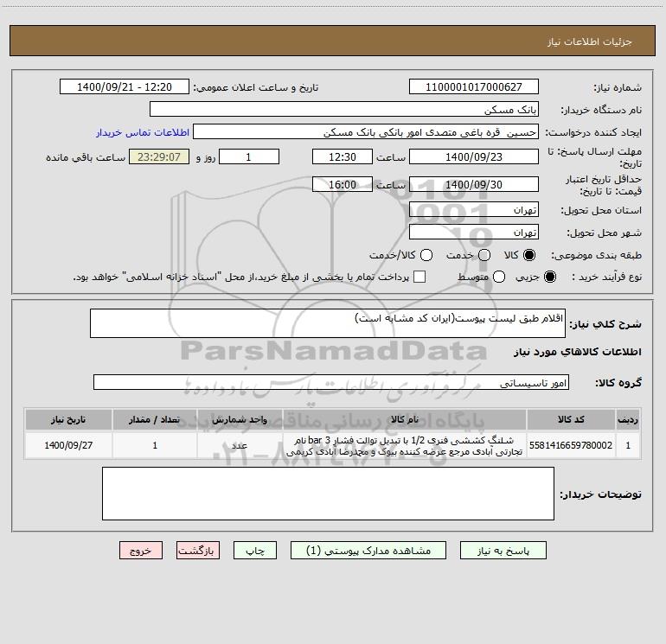Image resolution: width=666 pixels, height=644 pixels.
Task: Click the تعداد / مقدار column header
Action: pos(155,419)
